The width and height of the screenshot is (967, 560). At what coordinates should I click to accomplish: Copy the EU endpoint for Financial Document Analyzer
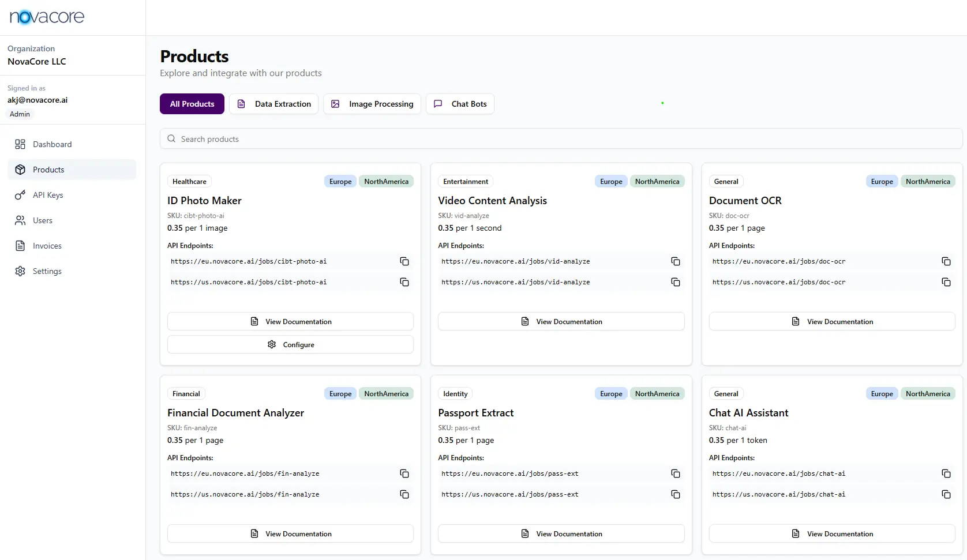(x=404, y=473)
